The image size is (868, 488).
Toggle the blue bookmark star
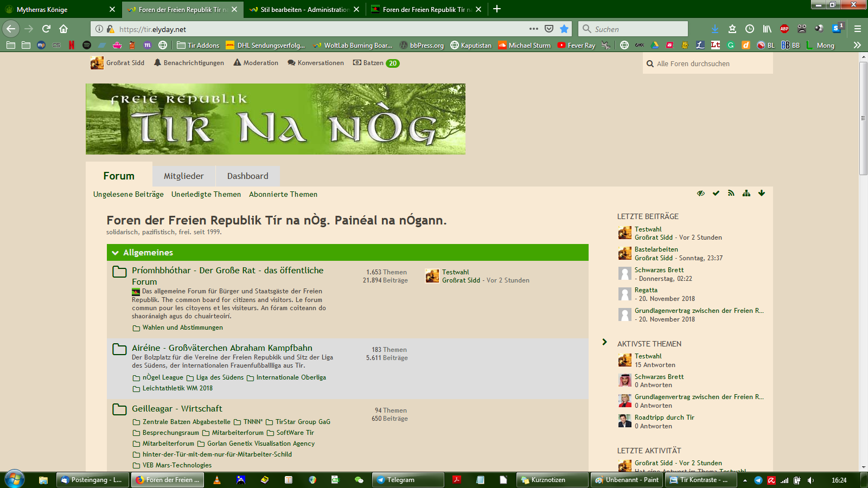pyautogui.click(x=564, y=29)
